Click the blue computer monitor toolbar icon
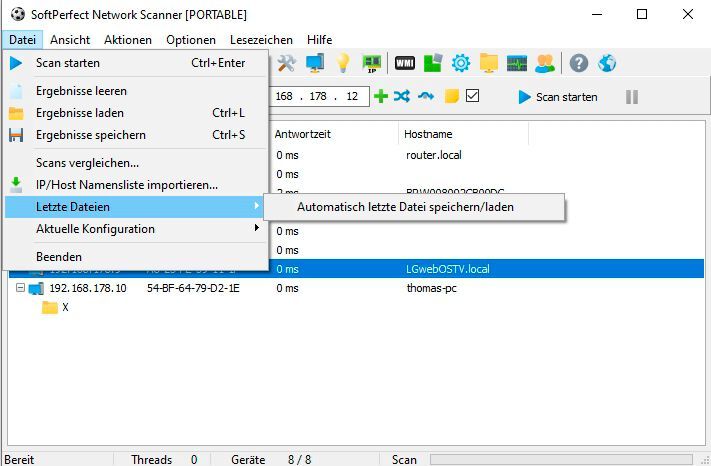The height and width of the screenshot is (466, 711). tap(315, 63)
